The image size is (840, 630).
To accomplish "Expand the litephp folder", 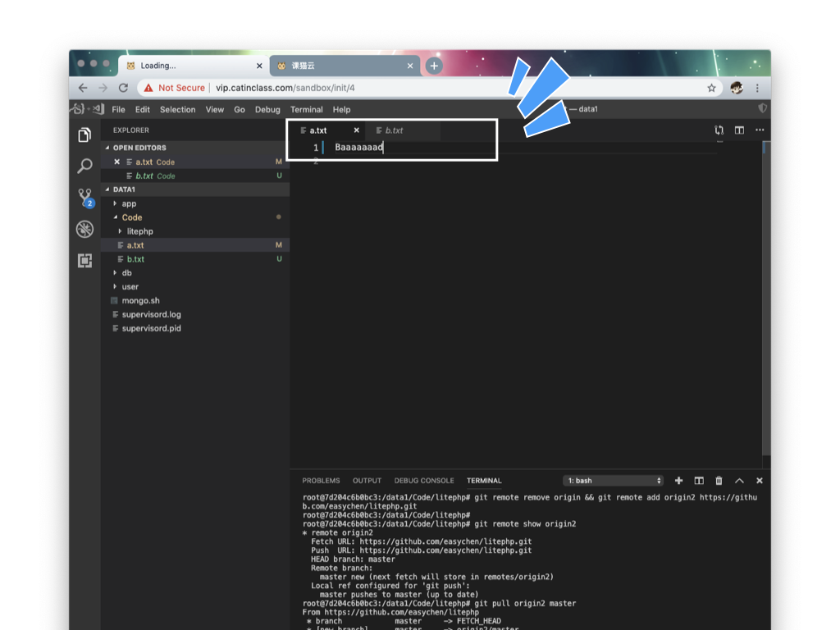I will click(x=139, y=231).
